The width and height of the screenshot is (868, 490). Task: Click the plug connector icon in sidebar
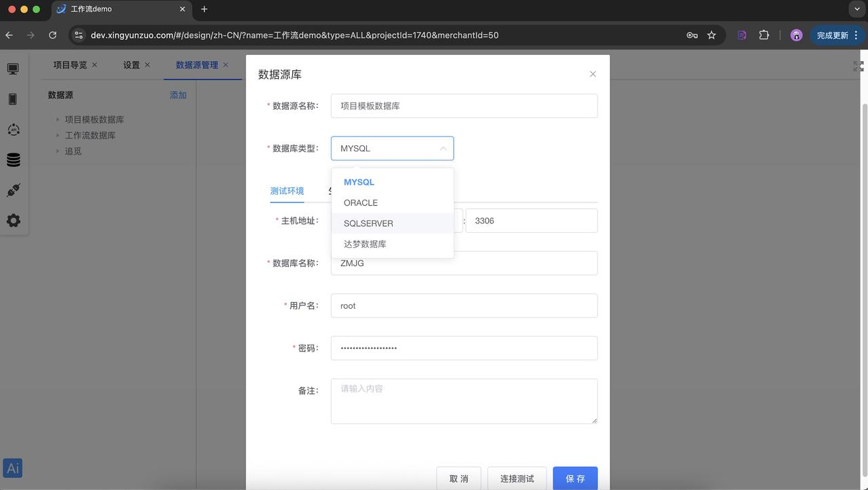click(13, 191)
